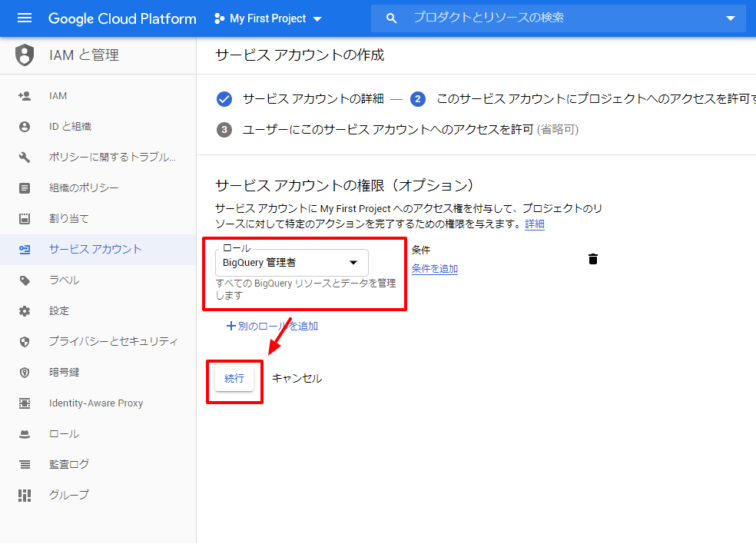Delete the role row with trash icon
Image resolution: width=756 pixels, height=544 pixels.
[592, 259]
